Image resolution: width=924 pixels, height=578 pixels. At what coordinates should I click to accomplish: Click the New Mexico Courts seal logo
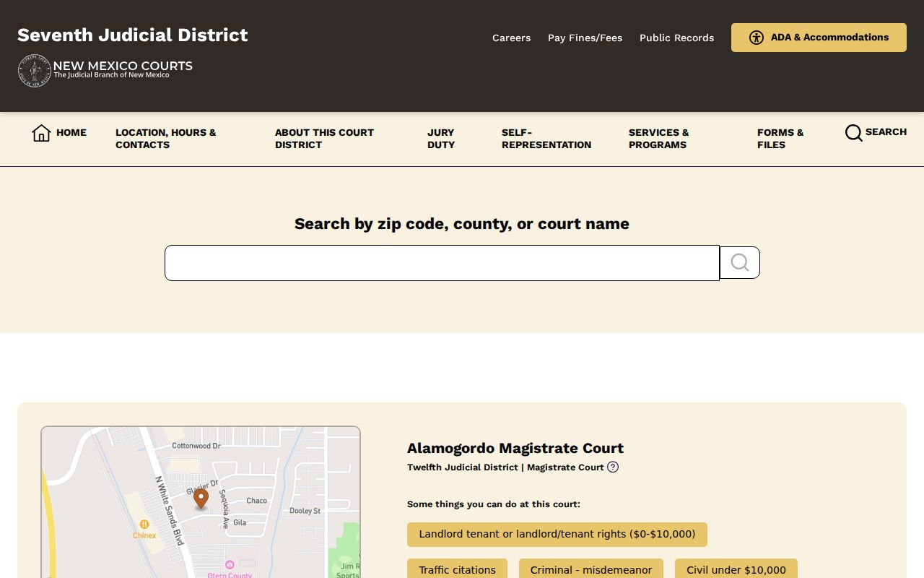[35, 71]
